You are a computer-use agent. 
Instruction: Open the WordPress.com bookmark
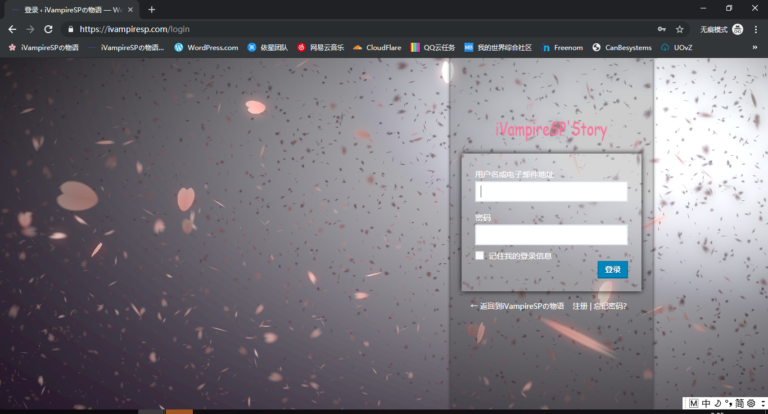click(x=206, y=47)
